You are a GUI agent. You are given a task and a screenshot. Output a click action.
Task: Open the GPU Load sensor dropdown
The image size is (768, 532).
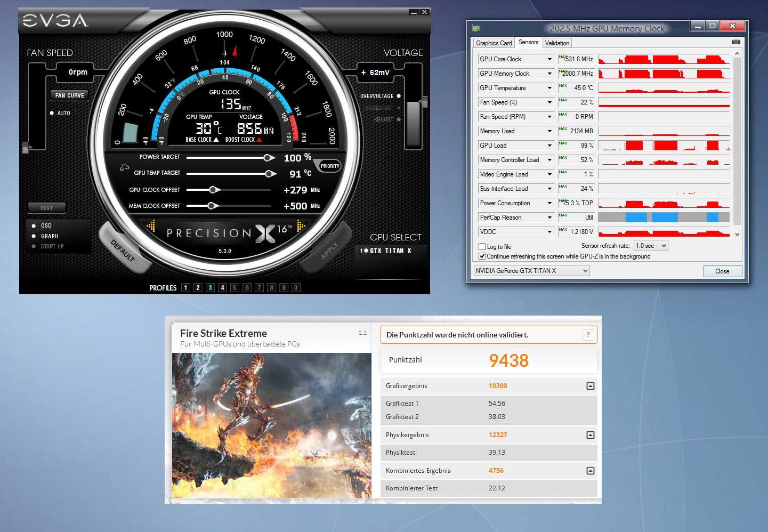[549, 146]
